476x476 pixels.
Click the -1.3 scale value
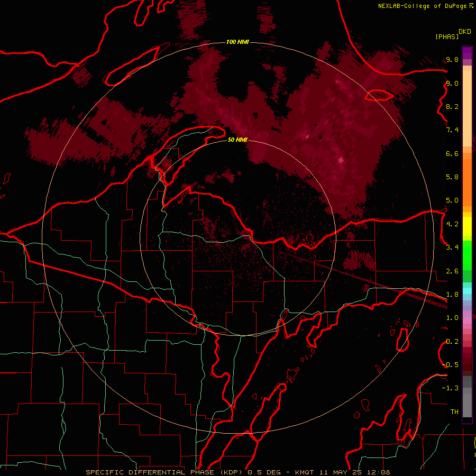pyautogui.click(x=450, y=388)
